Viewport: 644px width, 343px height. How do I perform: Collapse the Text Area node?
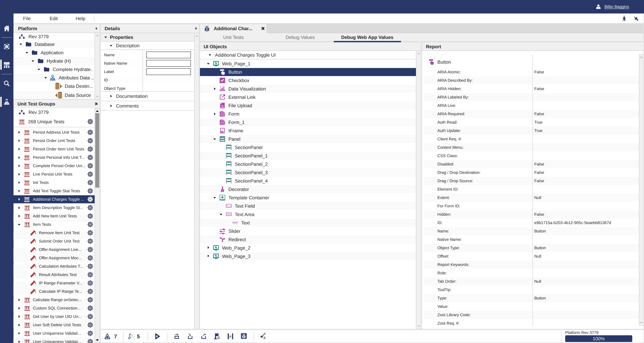(221, 214)
